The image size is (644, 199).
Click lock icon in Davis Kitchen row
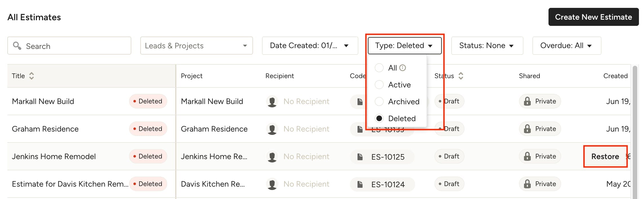(x=527, y=184)
